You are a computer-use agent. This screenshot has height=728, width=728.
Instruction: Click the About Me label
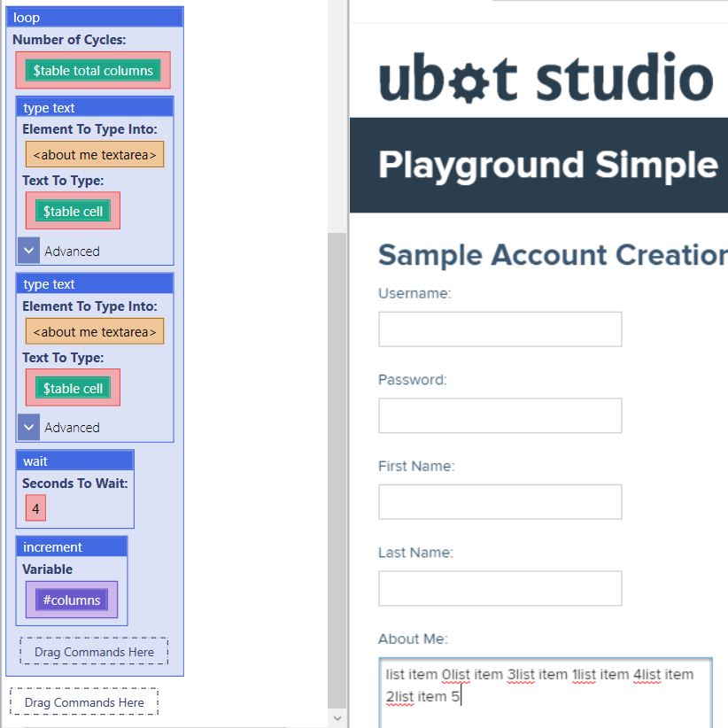pyautogui.click(x=414, y=639)
